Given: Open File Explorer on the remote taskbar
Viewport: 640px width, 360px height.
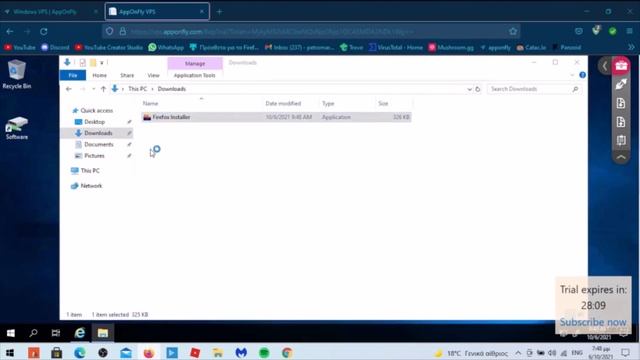Looking at the screenshot, I should coord(102,333).
